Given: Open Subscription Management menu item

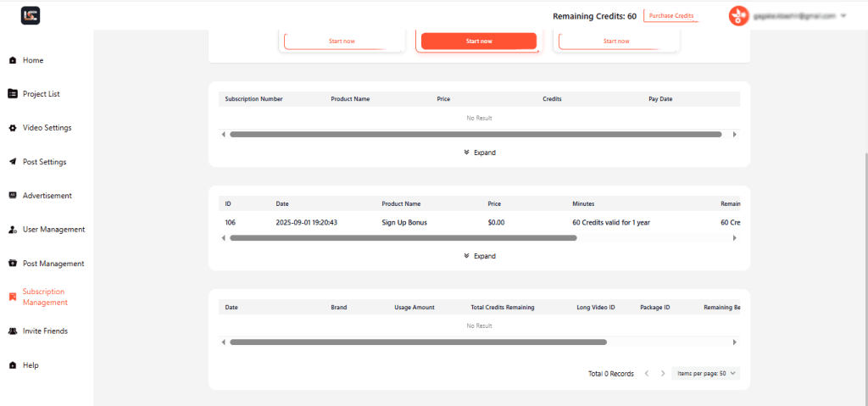Looking at the screenshot, I should (x=45, y=297).
